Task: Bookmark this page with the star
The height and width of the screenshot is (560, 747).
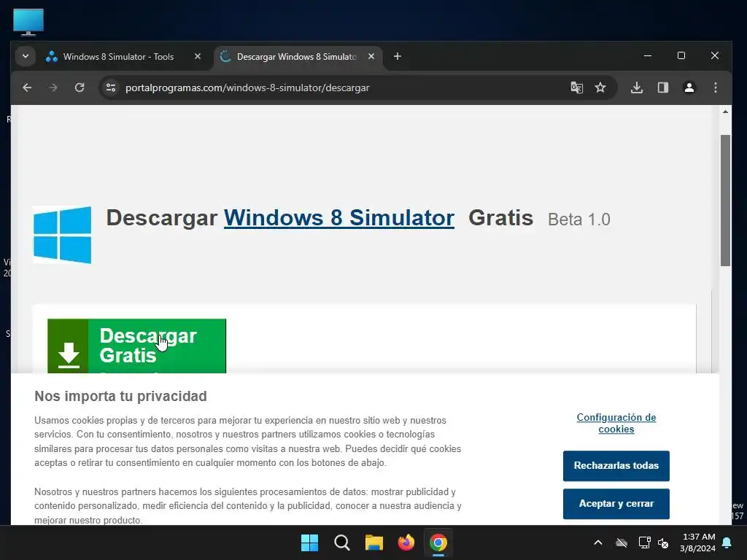Action: click(x=600, y=87)
